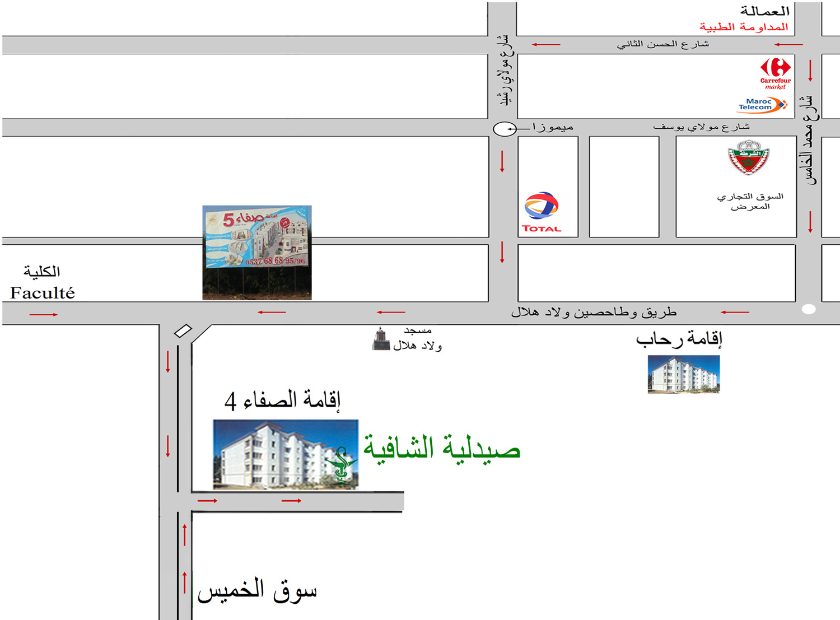Select the police crest emblem
The width and height of the screenshot is (840, 620).
(x=749, y=157)
